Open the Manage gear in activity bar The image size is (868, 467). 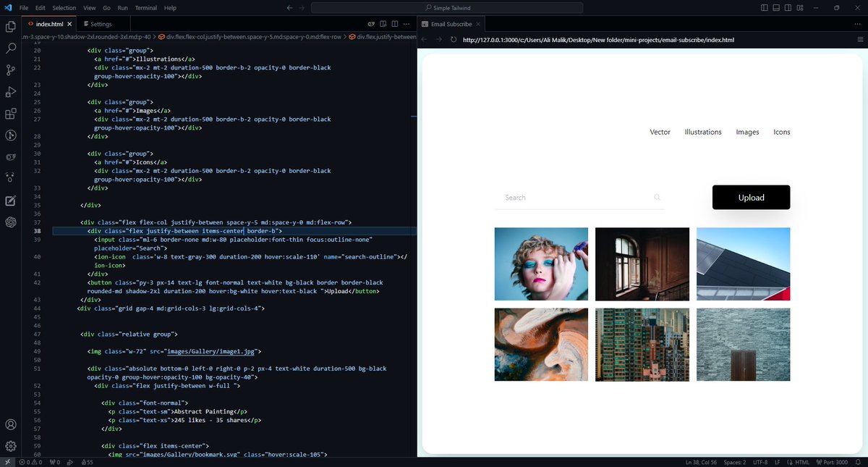[x=11, y=446]
